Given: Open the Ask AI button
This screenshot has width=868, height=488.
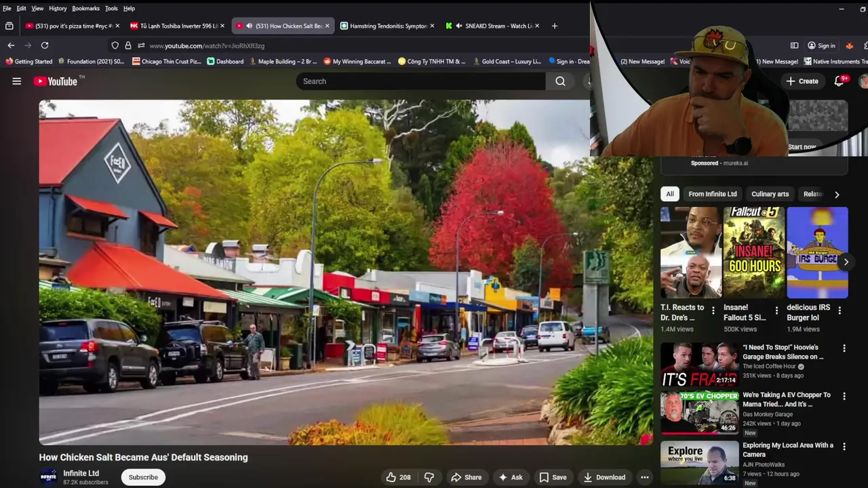Looking at the screenshot, I should [x=511, y=477].
